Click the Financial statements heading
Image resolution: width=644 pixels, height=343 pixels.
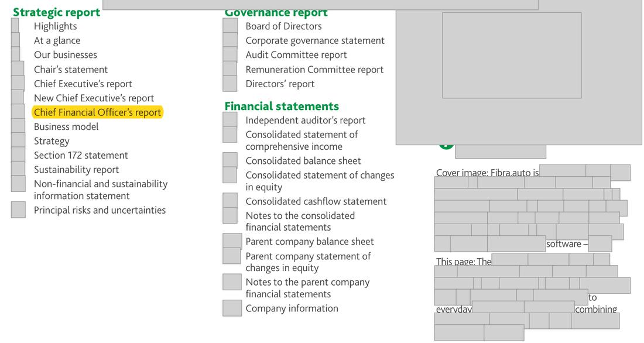(282, 107)
